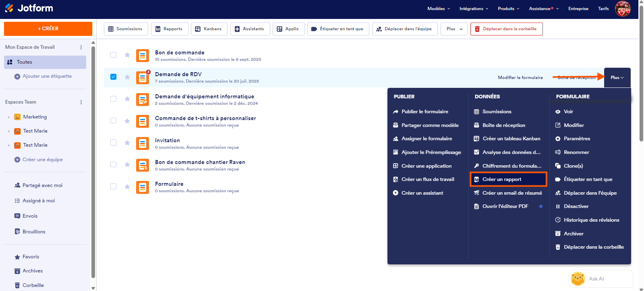Click the Brouillons icon in sidebar

click(x=17, y=232)
